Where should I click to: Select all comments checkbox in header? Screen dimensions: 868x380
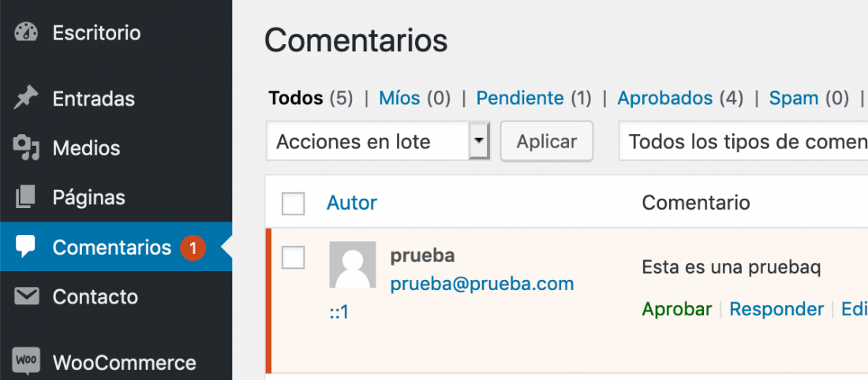tap(293, 203)
